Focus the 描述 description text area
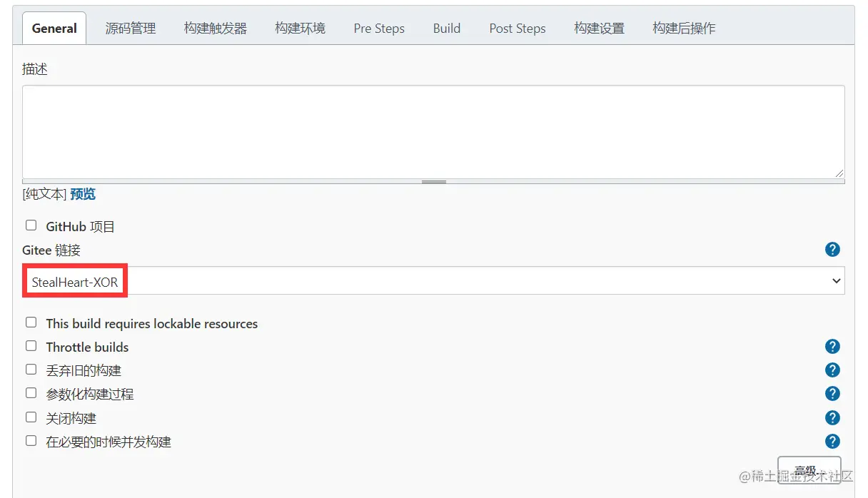The image size is (868, 498). click(433, 132)
